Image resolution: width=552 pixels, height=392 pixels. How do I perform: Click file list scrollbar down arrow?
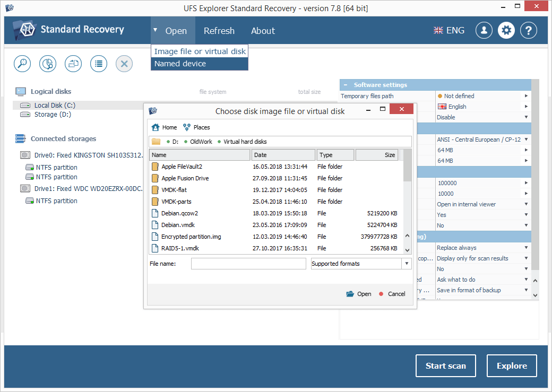click(x=407, y=250)
